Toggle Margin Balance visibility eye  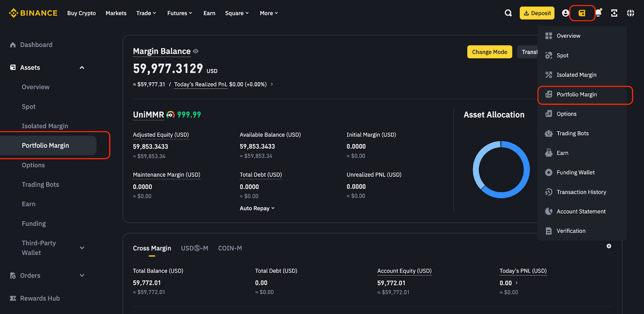(196, 51)
